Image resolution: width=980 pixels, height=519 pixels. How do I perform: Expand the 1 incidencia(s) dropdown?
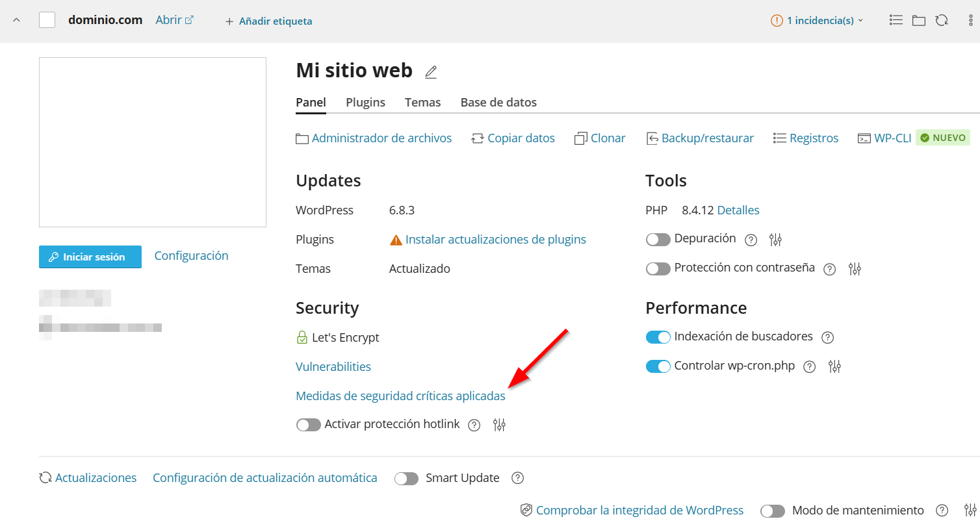click(818, 20)
